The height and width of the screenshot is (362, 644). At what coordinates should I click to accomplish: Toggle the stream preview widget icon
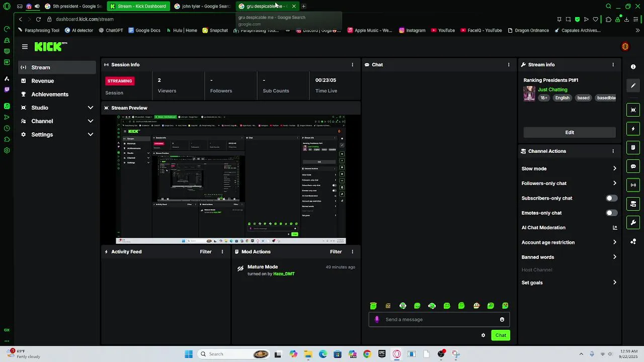click(633, 110)
